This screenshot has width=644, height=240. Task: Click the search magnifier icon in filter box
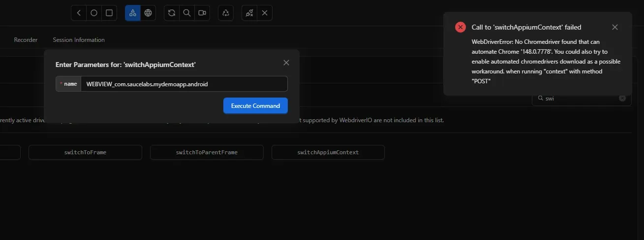click(x=541, y=98)
